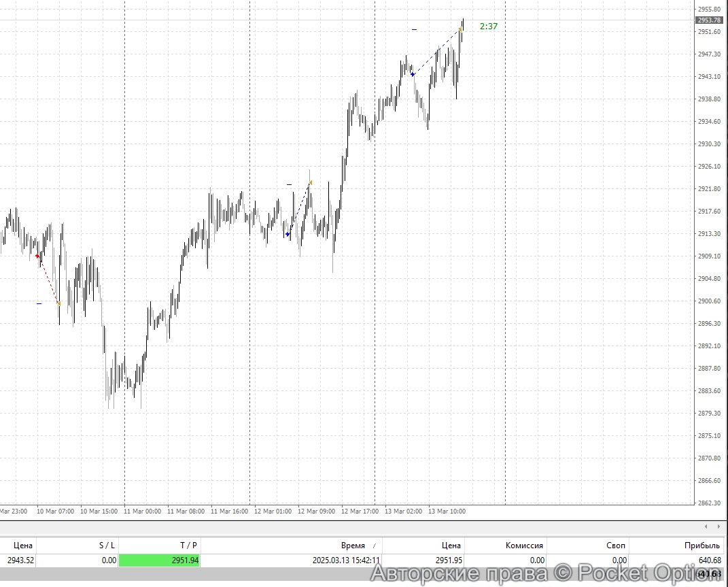Image resolution: width=728 pixels, height=587 pixels.
Task: Click the left scroll arrow under the chart
Action: pyautogui.click(x=706, y=526)
